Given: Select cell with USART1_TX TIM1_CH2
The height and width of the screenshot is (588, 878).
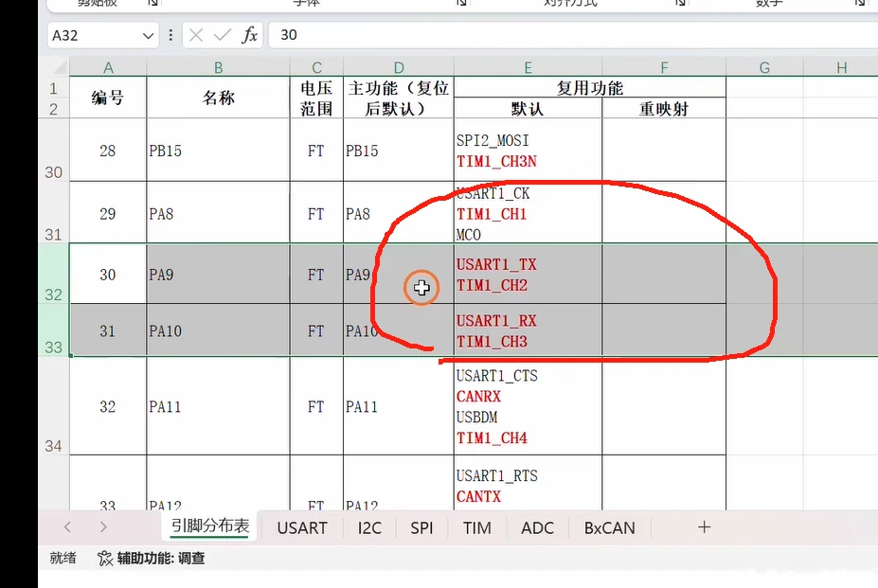Looking at the screenshot, I should click(529, 275).
